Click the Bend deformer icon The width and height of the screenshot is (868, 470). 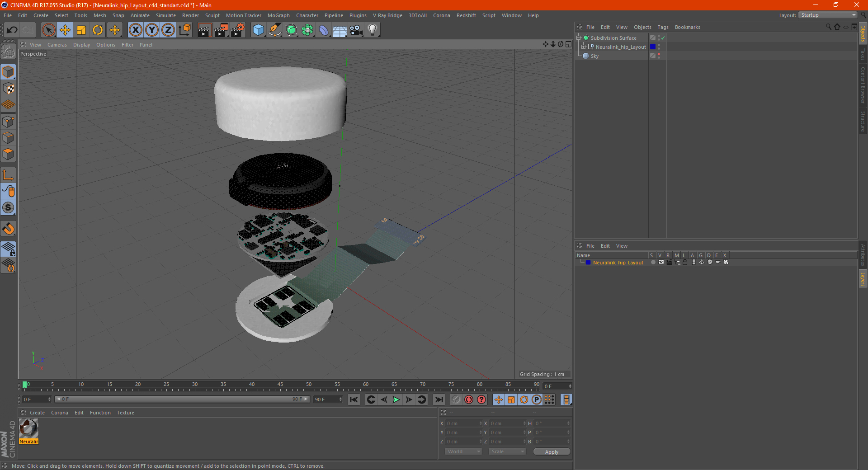click(324, 30)
